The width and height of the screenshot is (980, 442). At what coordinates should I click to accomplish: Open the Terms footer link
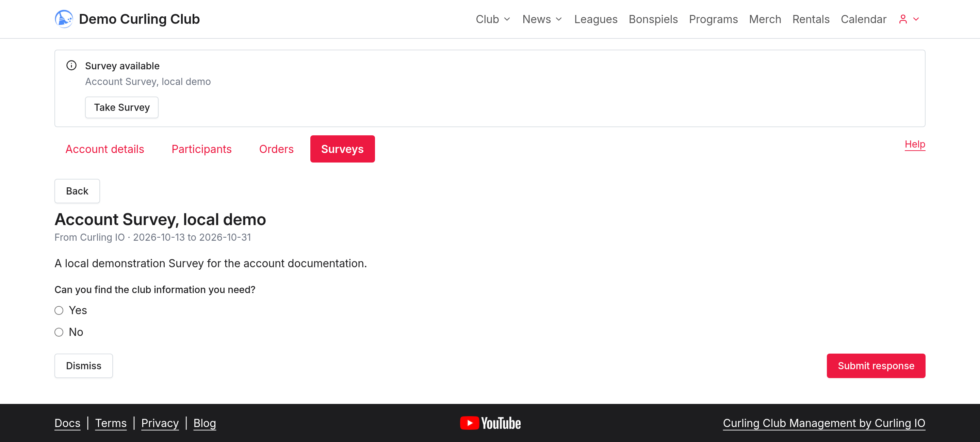point(111,423)
